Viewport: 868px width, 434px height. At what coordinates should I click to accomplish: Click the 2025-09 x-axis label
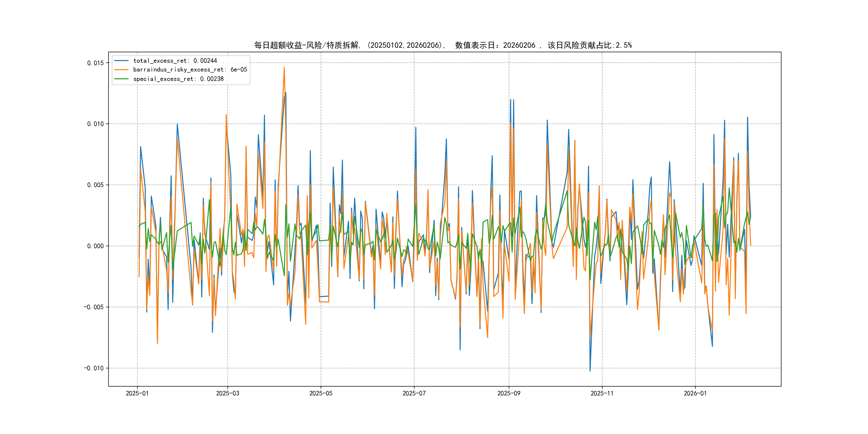509,393
